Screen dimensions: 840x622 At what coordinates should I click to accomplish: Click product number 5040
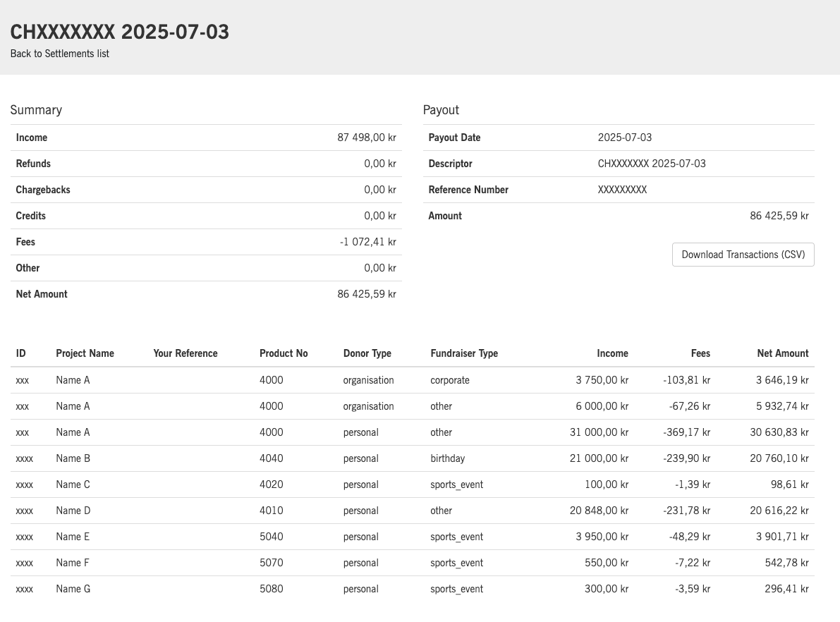[x=271, y=537]
